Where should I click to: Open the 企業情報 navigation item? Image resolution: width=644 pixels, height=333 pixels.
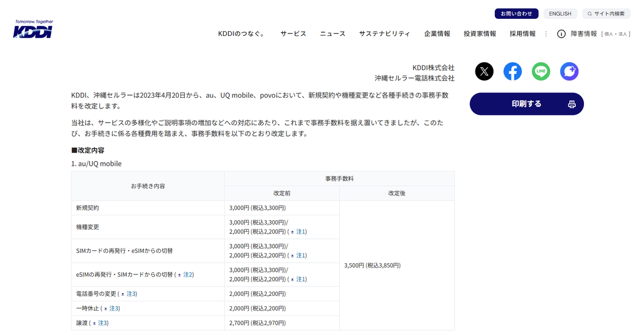pos(437,34)
